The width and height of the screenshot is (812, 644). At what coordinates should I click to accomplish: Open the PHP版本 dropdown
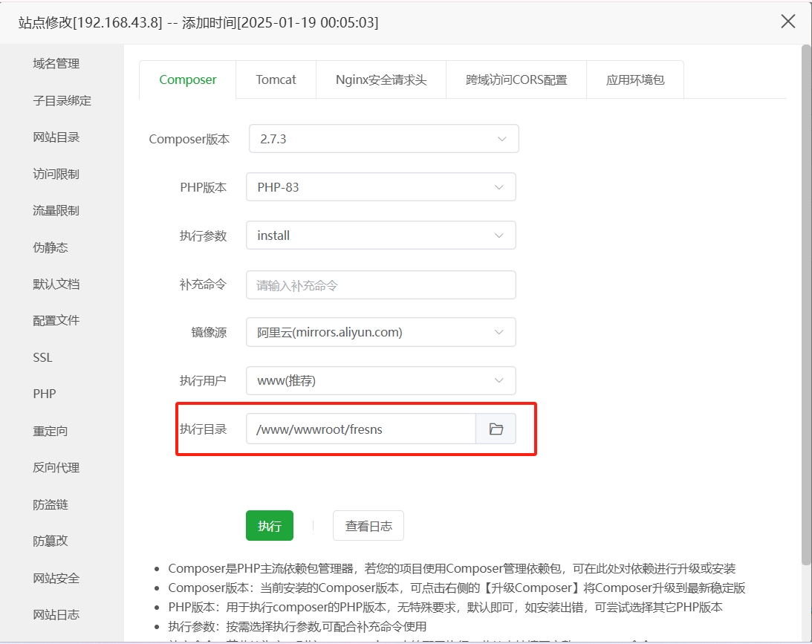380,187
